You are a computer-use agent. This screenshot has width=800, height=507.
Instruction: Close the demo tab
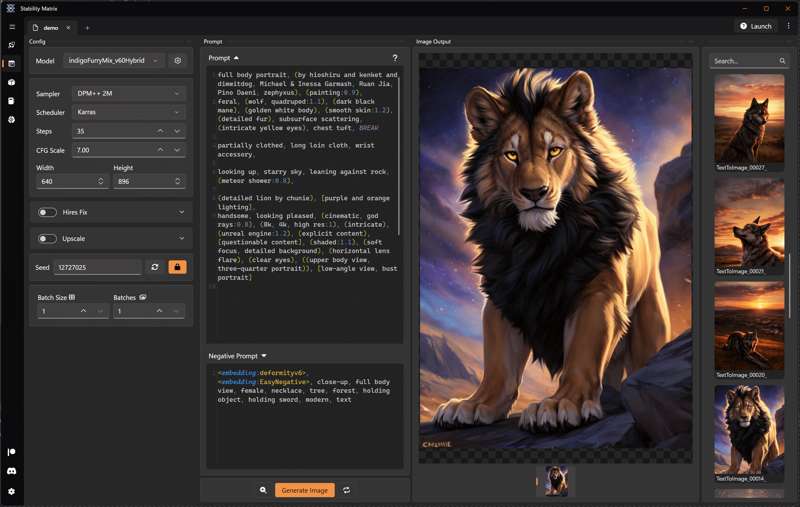coord(68,28)
